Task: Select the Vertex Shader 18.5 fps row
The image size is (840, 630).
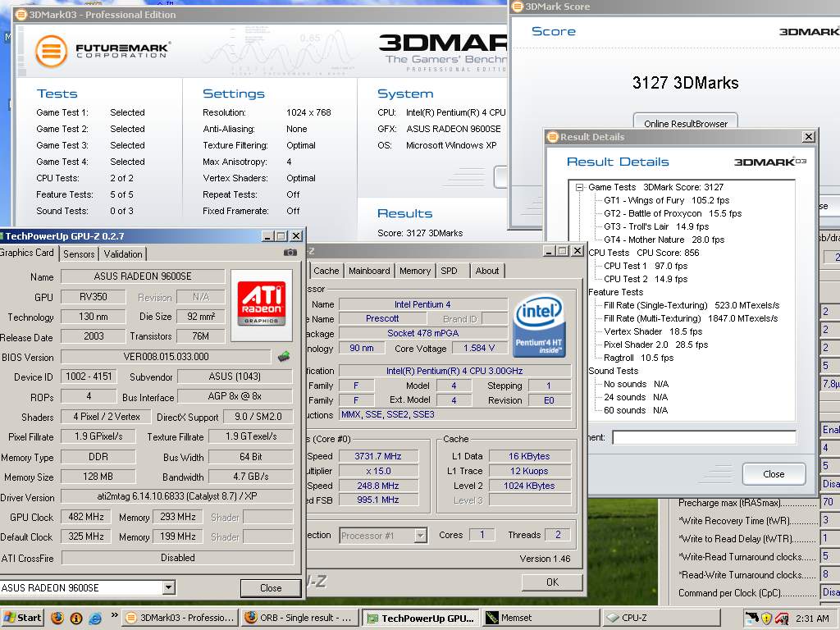Action: click(x=652, y=331)
